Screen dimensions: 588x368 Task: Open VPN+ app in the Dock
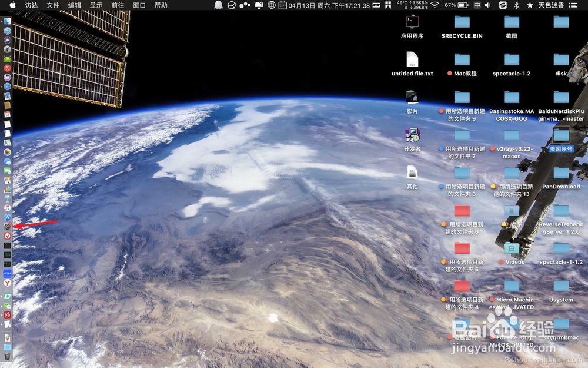click(7, 273)
